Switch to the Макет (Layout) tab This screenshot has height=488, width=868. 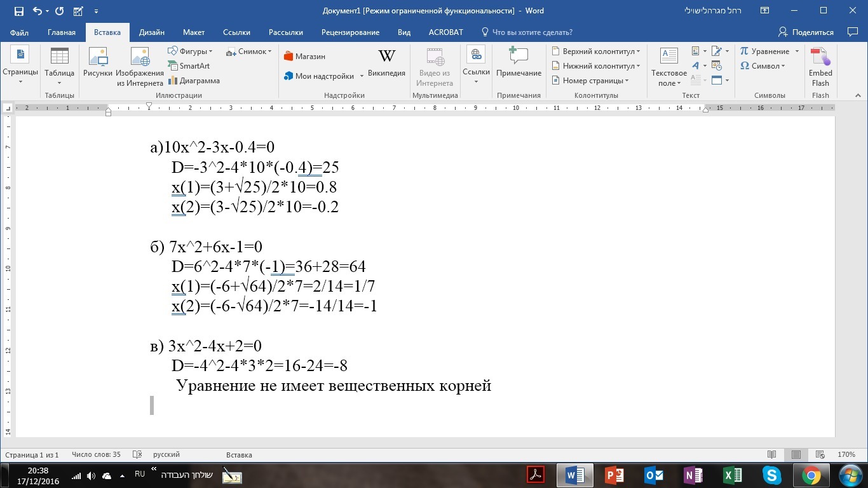194,32
